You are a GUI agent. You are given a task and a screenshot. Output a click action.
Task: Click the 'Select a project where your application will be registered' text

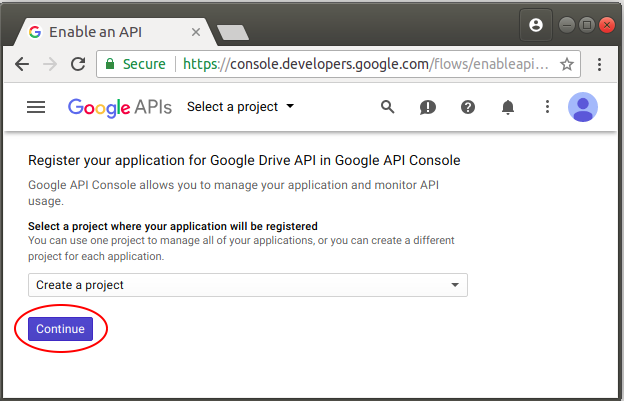(x=173, y=226)
